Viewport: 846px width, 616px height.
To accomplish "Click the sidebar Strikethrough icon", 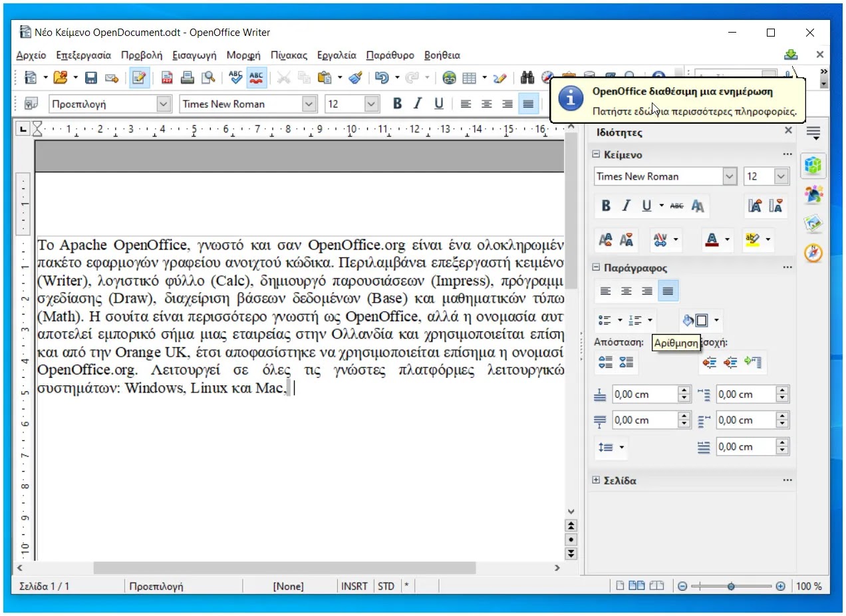I will coord(676,206).
